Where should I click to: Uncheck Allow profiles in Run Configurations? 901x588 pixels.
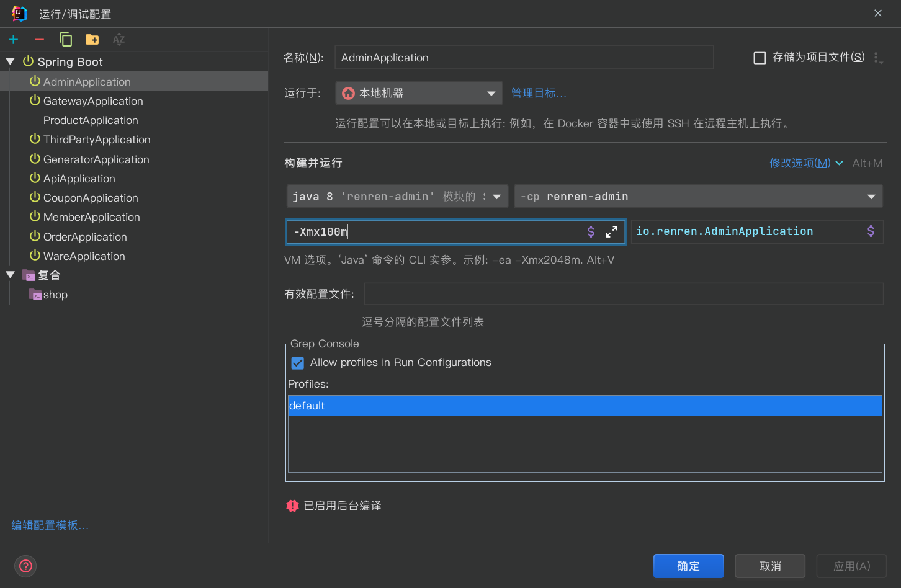point(298,363)
